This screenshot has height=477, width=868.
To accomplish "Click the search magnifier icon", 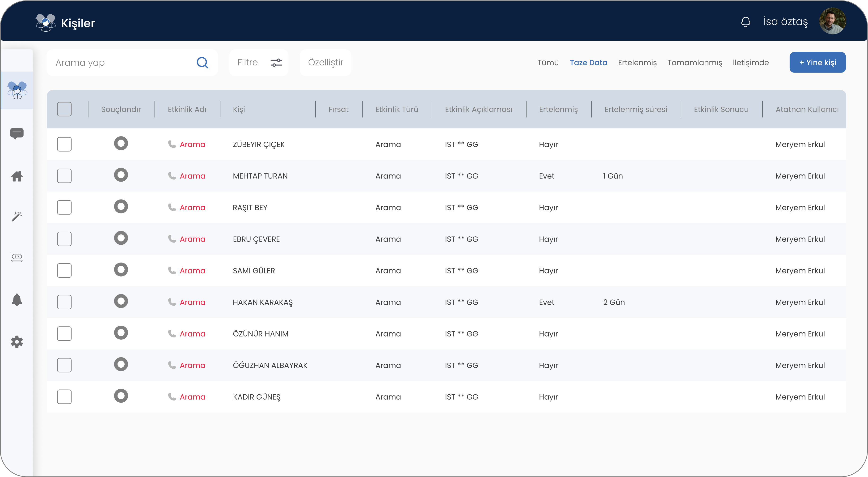I will point(202,62).
